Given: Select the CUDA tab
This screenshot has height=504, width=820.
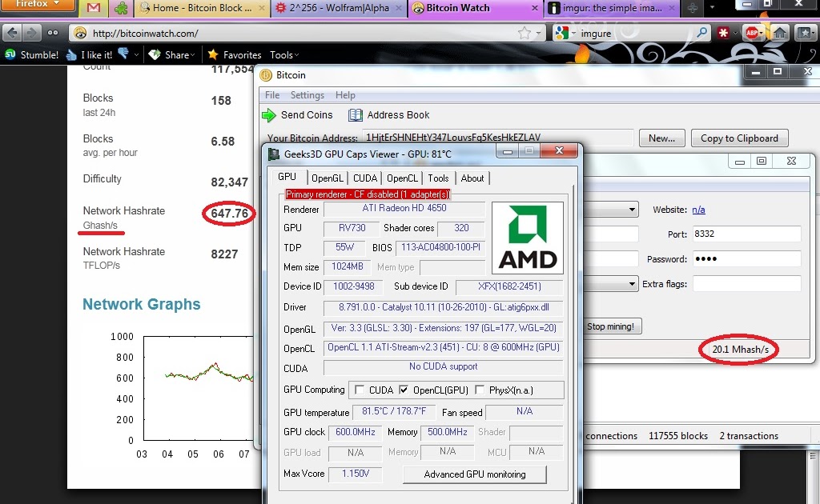Looking at the screenshot, I should 365,178.
